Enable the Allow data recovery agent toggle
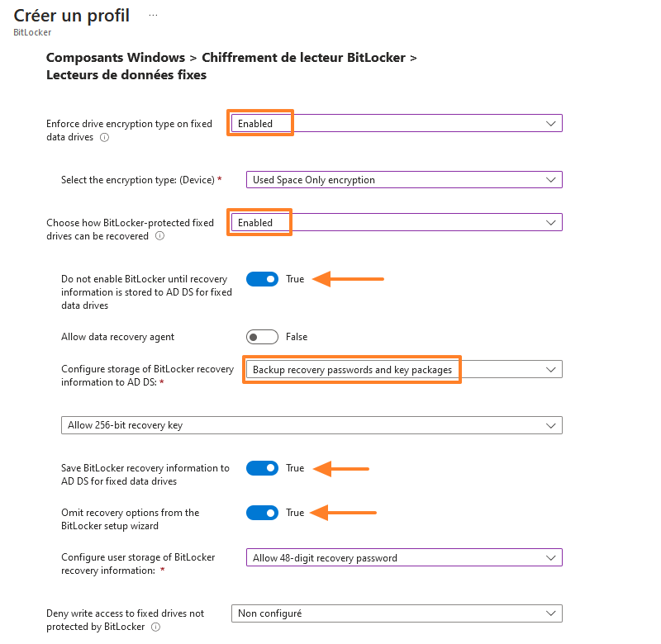This screenshot has height=644, width=661. click(262, 337)
